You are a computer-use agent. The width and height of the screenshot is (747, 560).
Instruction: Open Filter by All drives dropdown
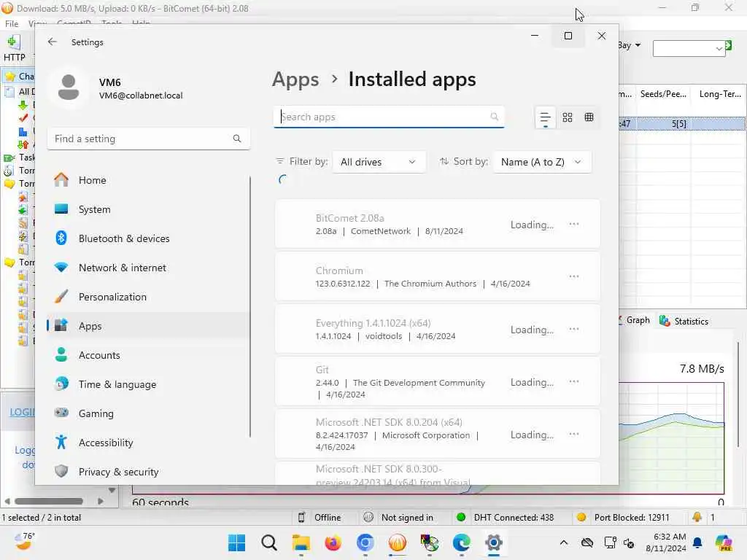(379, 162)
